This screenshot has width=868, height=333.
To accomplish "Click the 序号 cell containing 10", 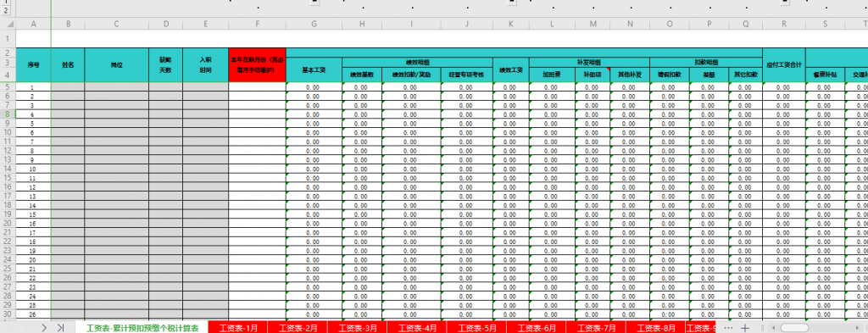I will click(x=33, y=169).
